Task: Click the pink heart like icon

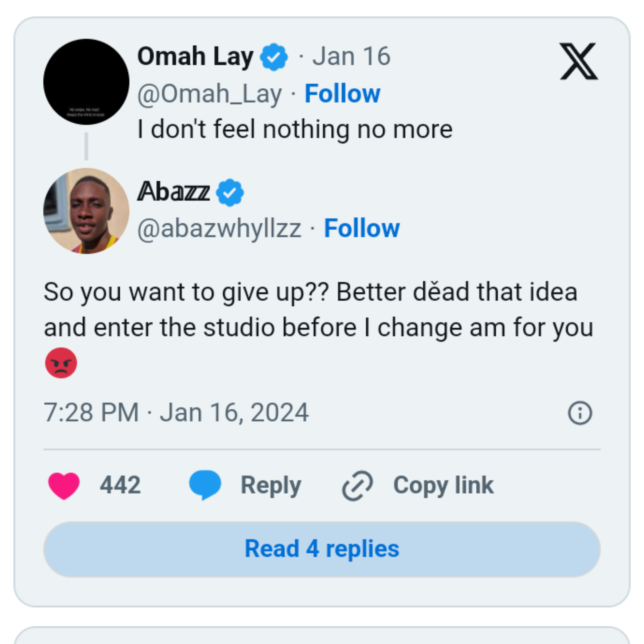Action: 64,485
